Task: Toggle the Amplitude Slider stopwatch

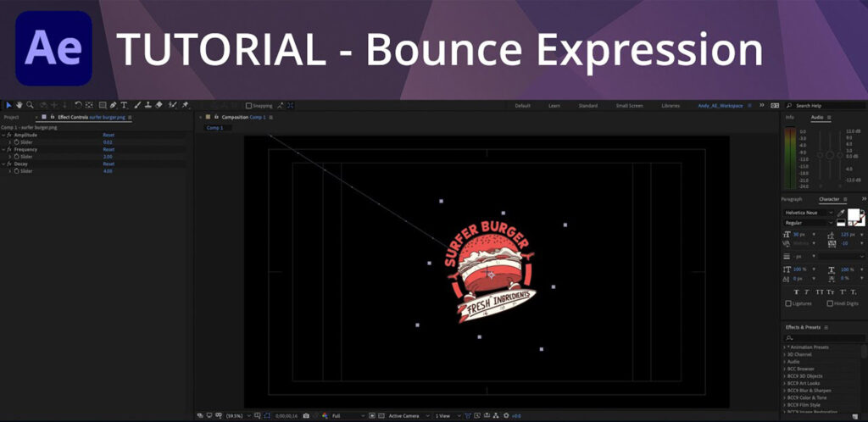Action: coord(16,142)
